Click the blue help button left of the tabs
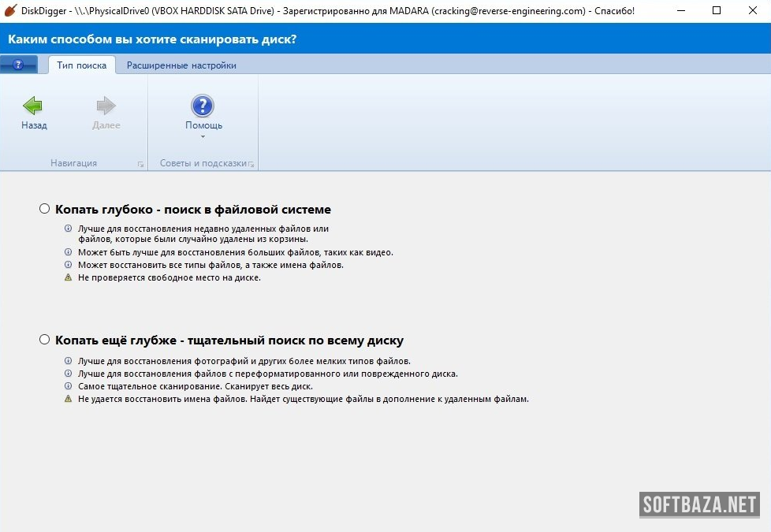The image size is (771, 532). [x=19, y=65]
